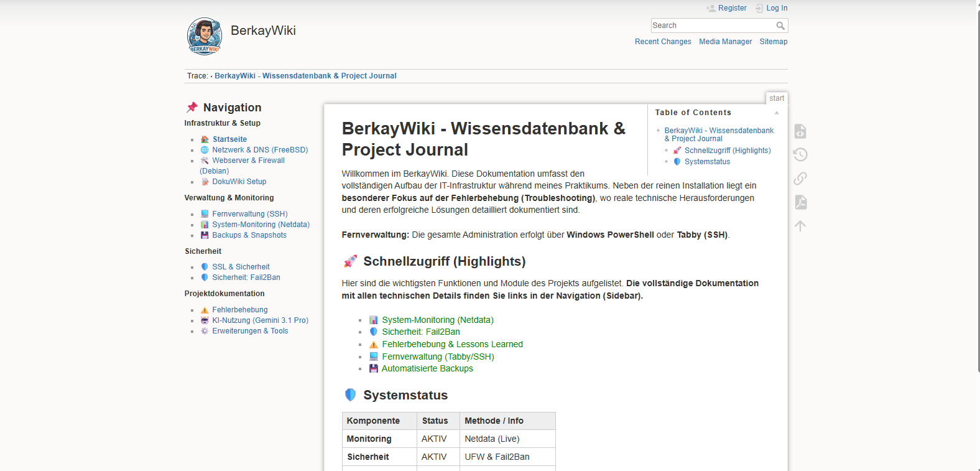Image resolution: width=980 pixels, height=471 pixels.
Task: Open Backups & Snapshots sidebar page
Action: click(x=249, y=235)
